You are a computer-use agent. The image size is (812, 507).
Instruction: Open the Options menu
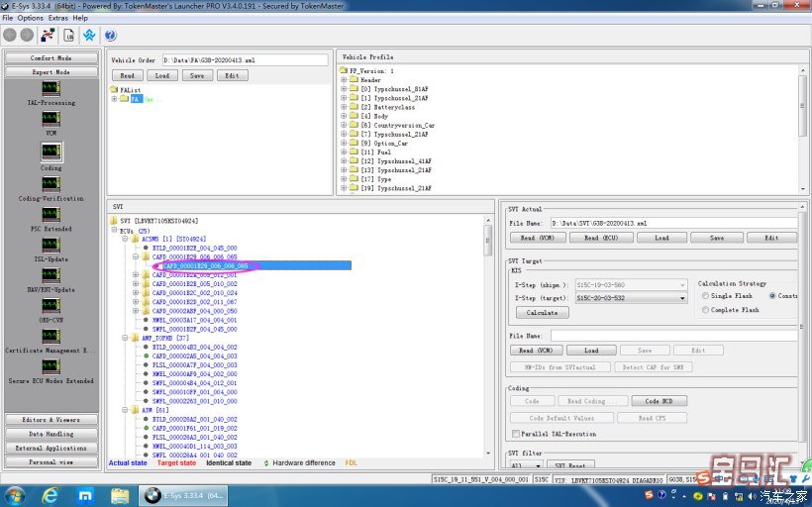31,18
